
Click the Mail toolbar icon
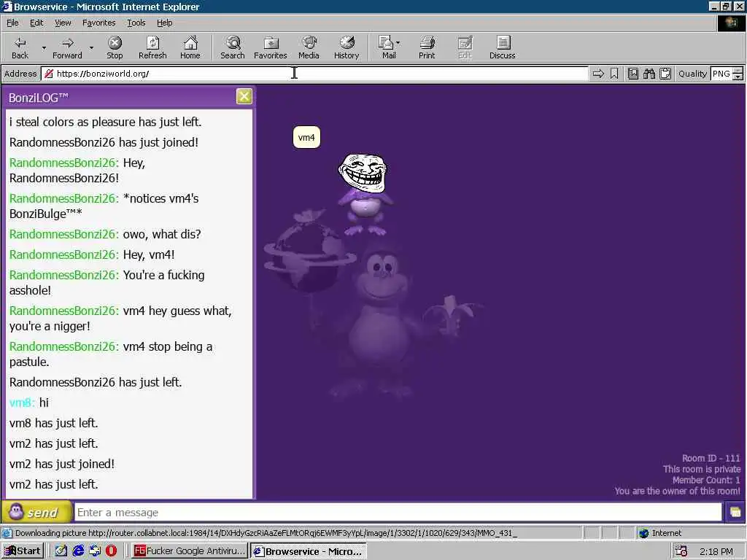(x=386, y=47)
